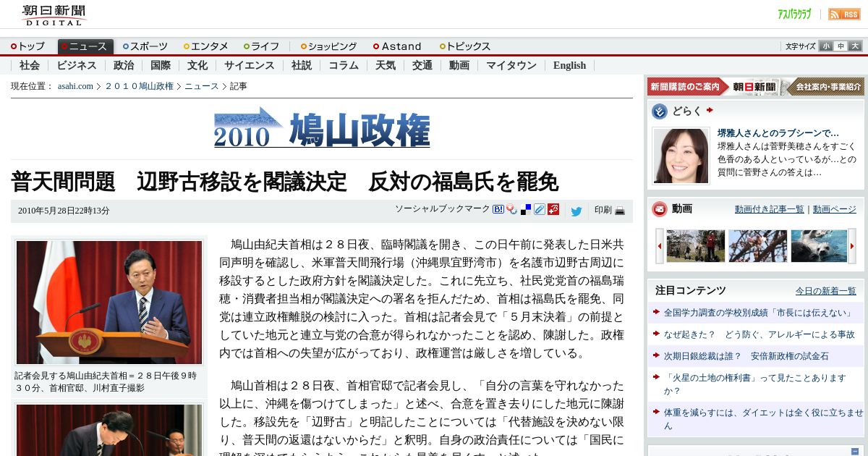
Task: Open the アスパラクラブ link
Action: (x=794, y=14)
